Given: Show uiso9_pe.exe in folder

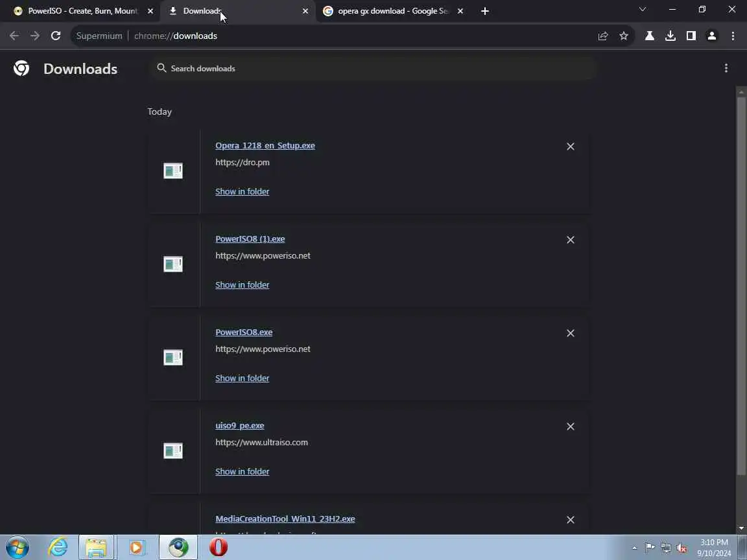Looking at the screenshot, I should (242, 471).
